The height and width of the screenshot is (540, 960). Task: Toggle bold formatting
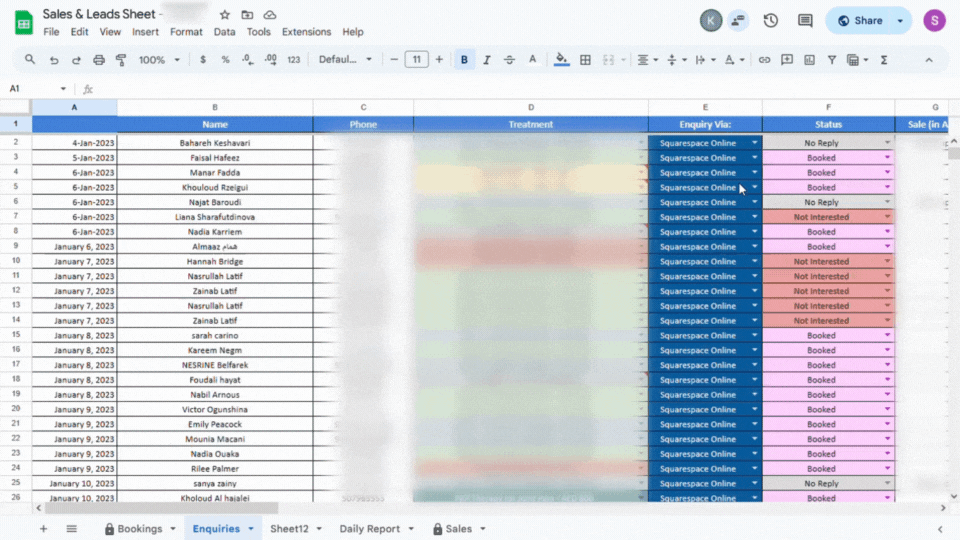pyautogui.click(x=464, y=60)
